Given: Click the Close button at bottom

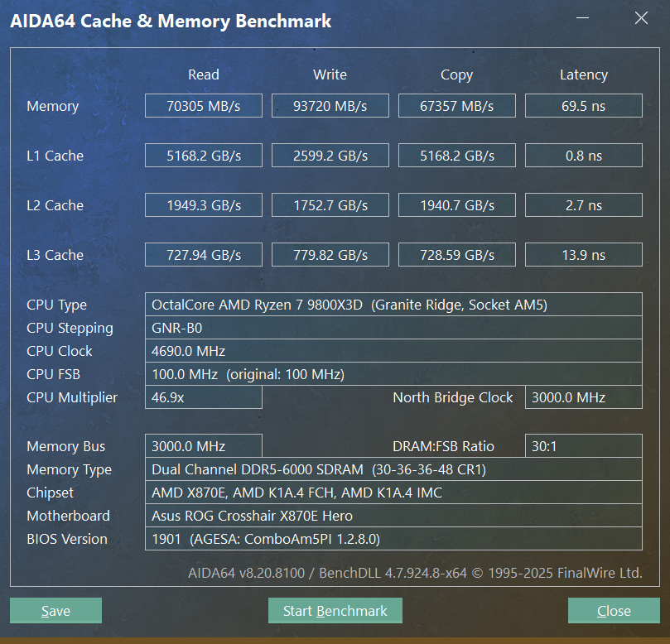Looking at the screenshot, I should (x=614, y=610).
